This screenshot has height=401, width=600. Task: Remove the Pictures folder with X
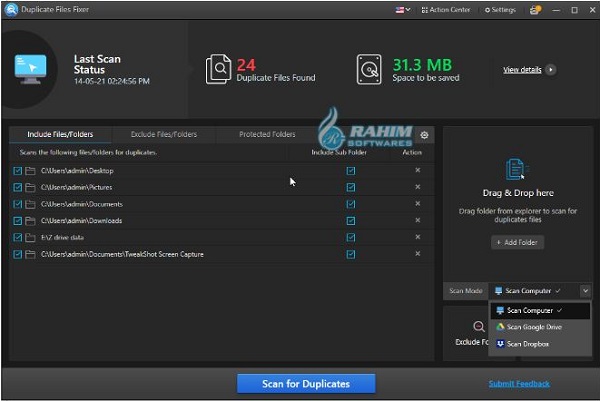pyautogui.click(x=417, y=187)
